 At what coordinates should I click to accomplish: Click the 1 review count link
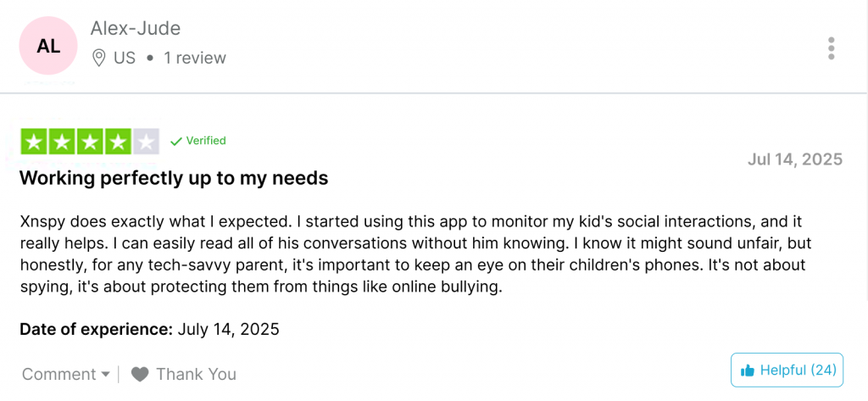tap(195, 58)
